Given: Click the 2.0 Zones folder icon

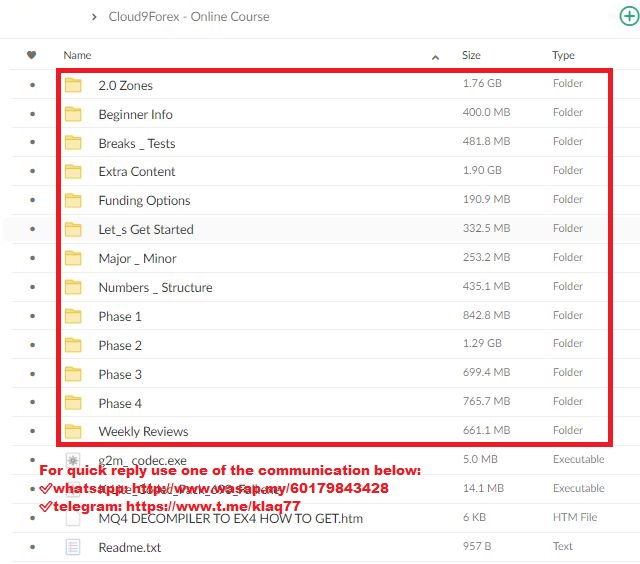Looking at the screenshot, I should [73, 85].
